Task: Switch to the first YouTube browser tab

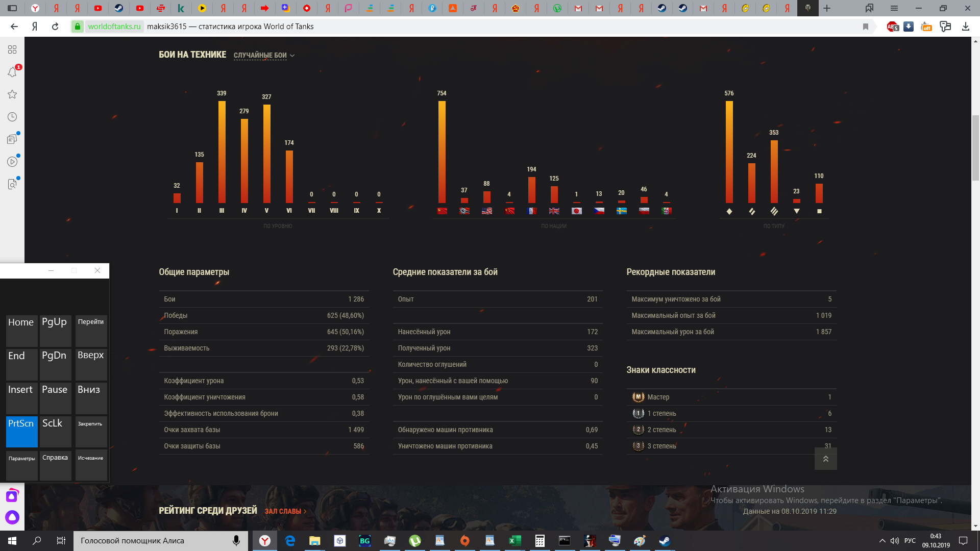Action: 98,8
